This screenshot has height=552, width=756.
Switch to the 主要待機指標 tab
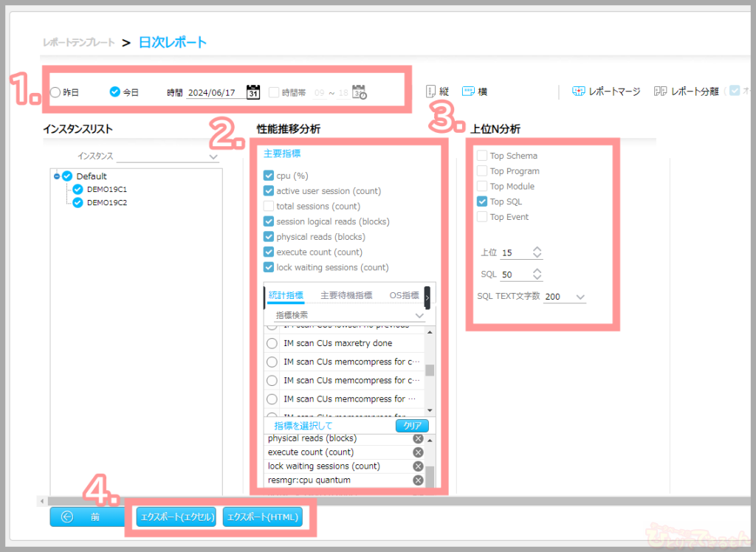click(346, 295)
